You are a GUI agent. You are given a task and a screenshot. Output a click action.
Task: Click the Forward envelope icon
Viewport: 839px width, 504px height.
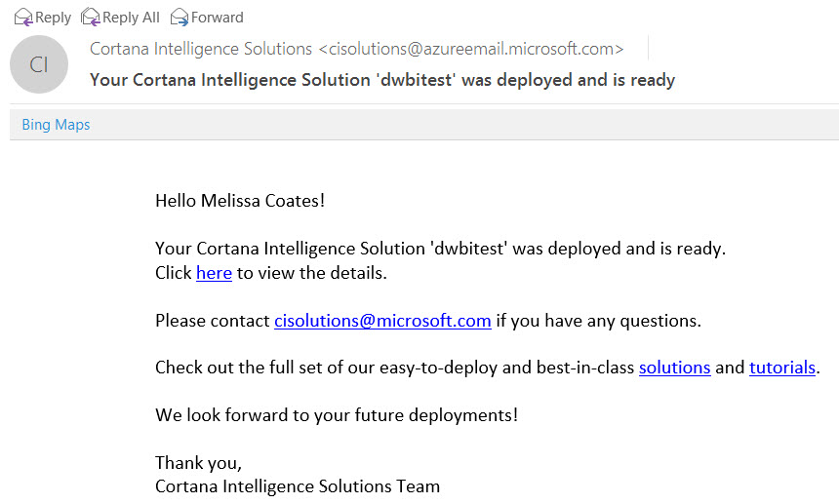(180, 18)
